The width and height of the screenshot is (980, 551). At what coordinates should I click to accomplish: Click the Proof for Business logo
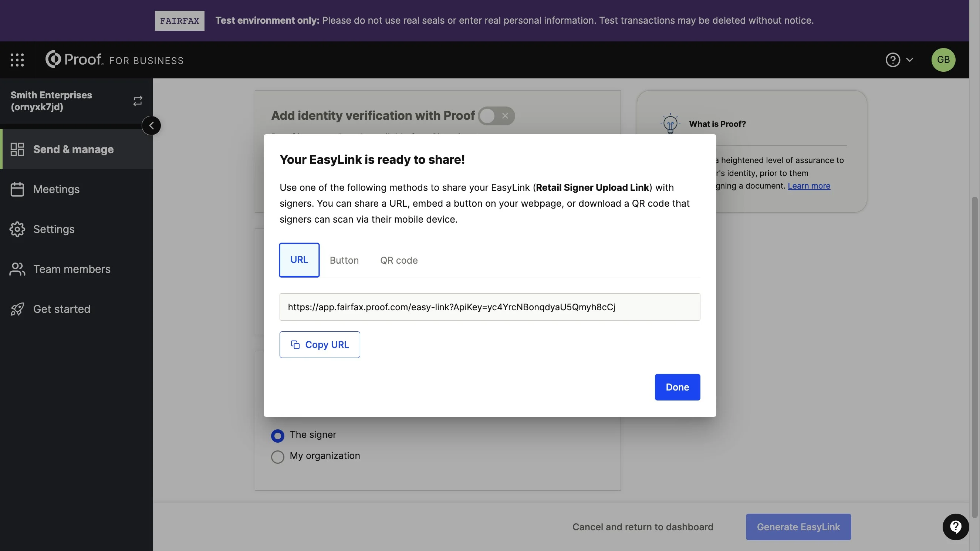(x=114, y=60)
